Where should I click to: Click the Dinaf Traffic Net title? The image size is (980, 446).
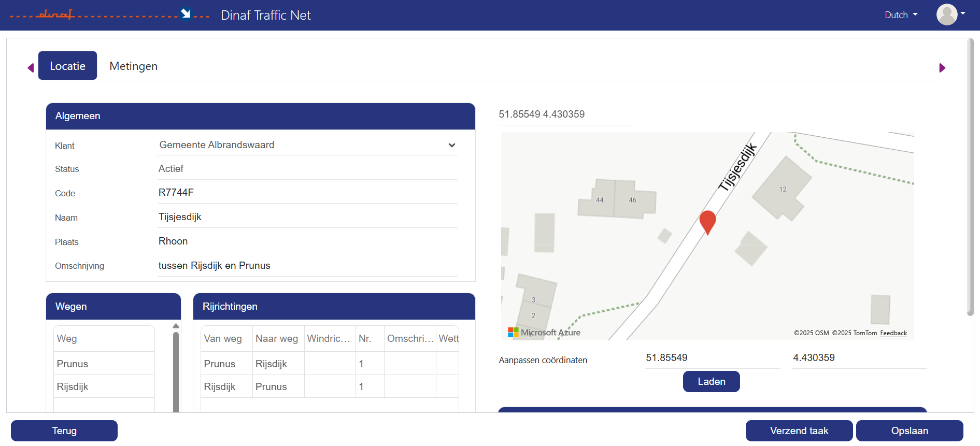point(266,15)
